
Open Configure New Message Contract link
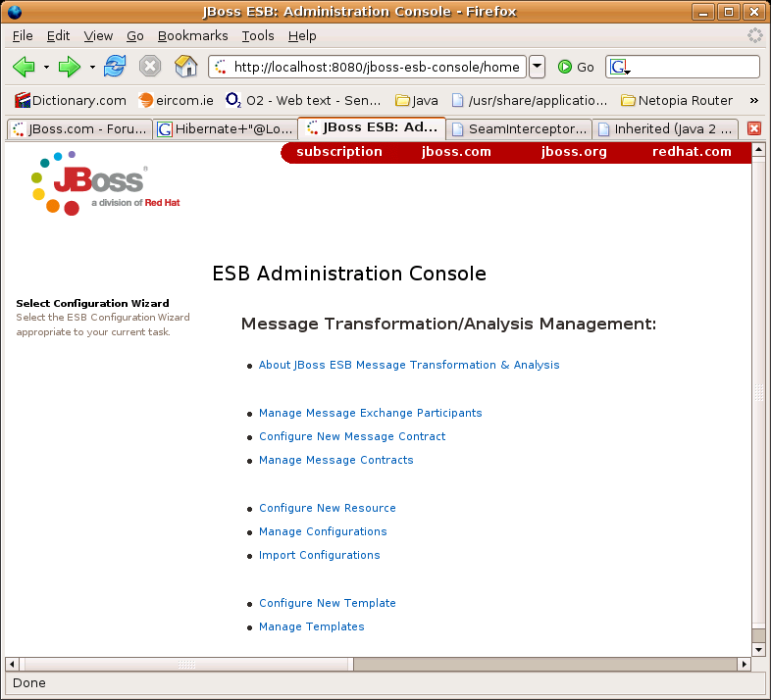[x=352, y=436]
